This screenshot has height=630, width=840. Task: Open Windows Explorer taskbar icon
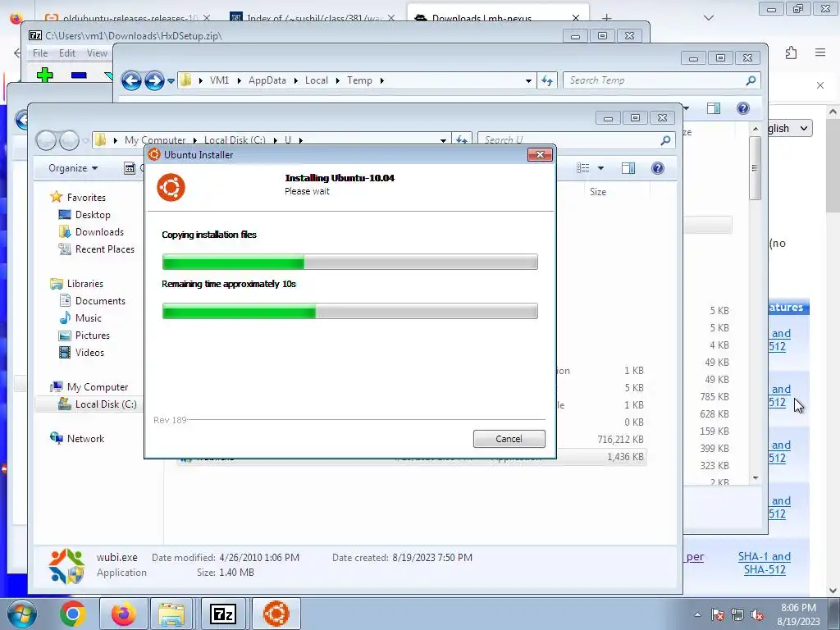pos(171,614)
